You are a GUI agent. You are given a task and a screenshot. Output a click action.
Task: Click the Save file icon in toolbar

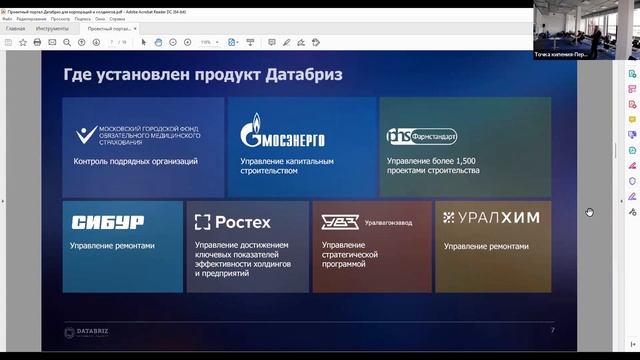click(8, 42)
